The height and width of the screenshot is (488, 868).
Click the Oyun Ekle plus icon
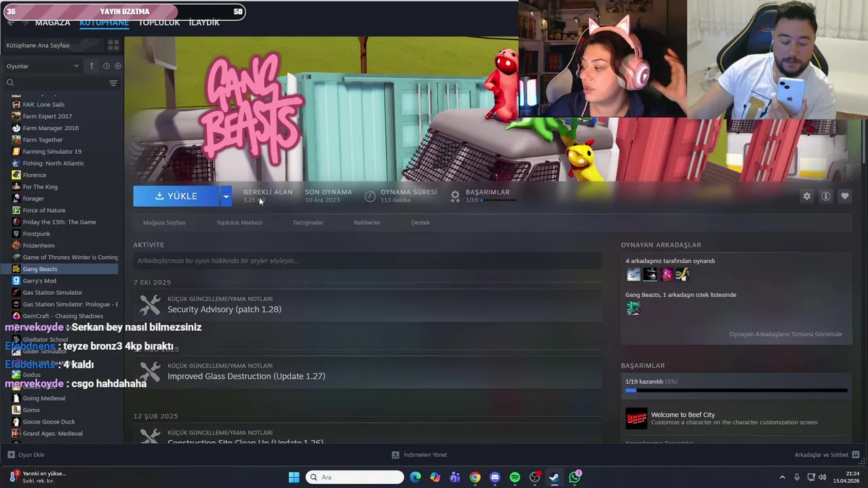click(11, 455)
